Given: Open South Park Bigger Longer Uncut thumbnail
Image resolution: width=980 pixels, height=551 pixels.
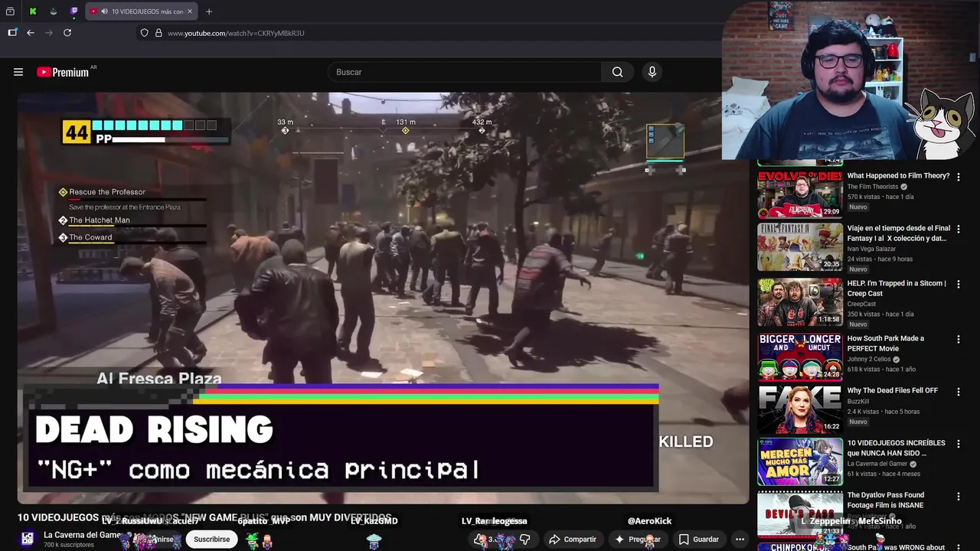Looking at the screenshot, I should 800,357.
